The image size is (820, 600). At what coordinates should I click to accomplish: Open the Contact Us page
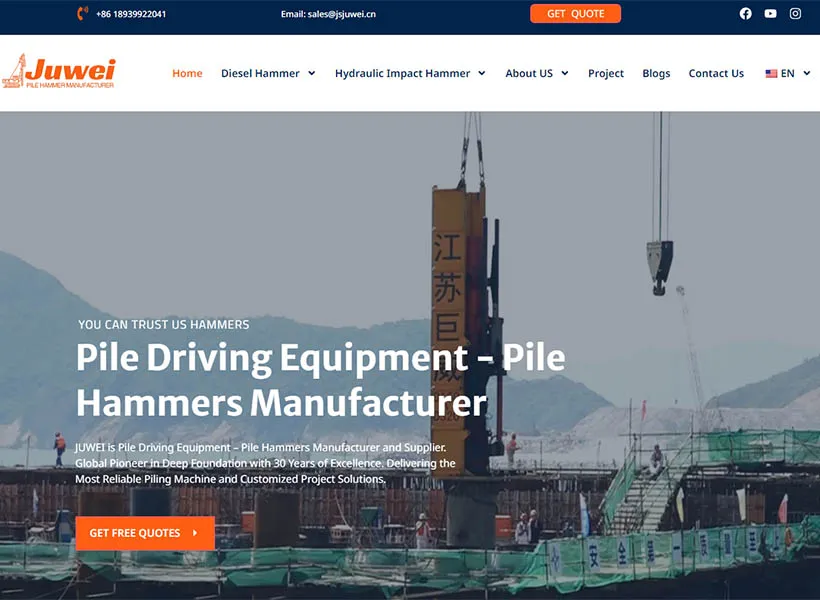point(716,73)
